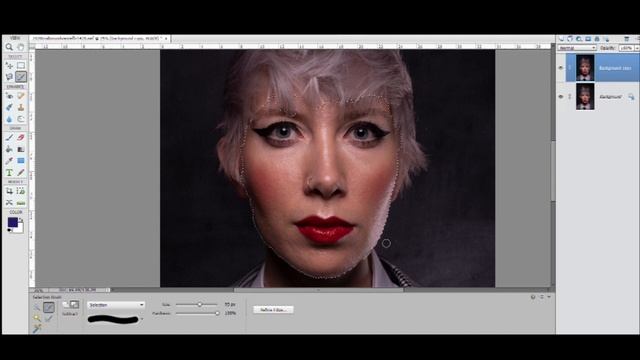This screenshot has width=640, height=360.
Task: Select the Type text tool
Action: click(9, 173)
